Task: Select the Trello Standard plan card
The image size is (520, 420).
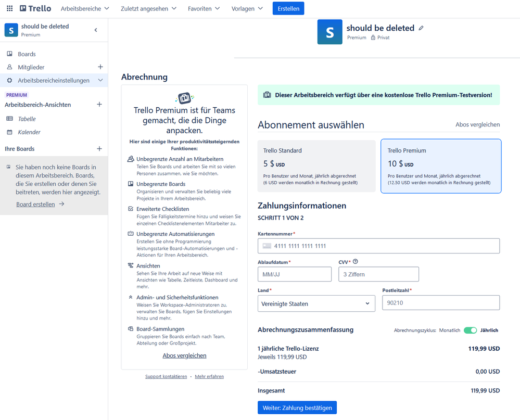Action: [316, 166]
